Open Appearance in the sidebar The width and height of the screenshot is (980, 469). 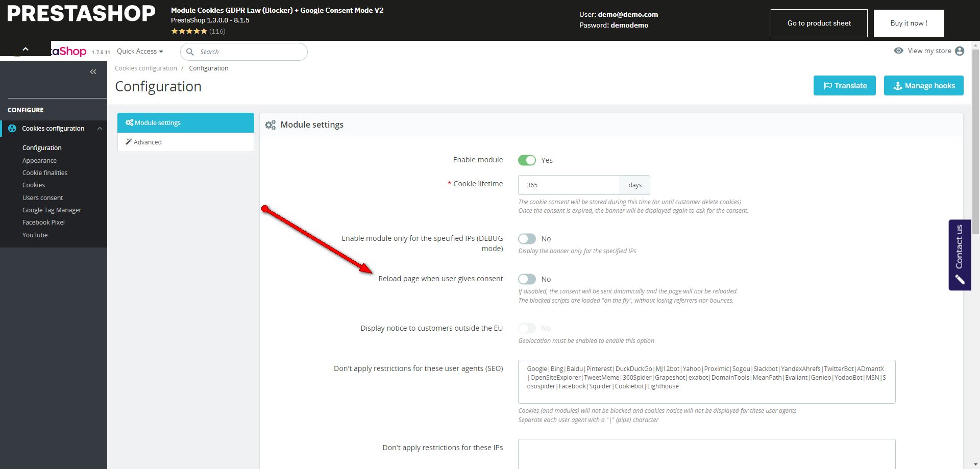point(39,161)
